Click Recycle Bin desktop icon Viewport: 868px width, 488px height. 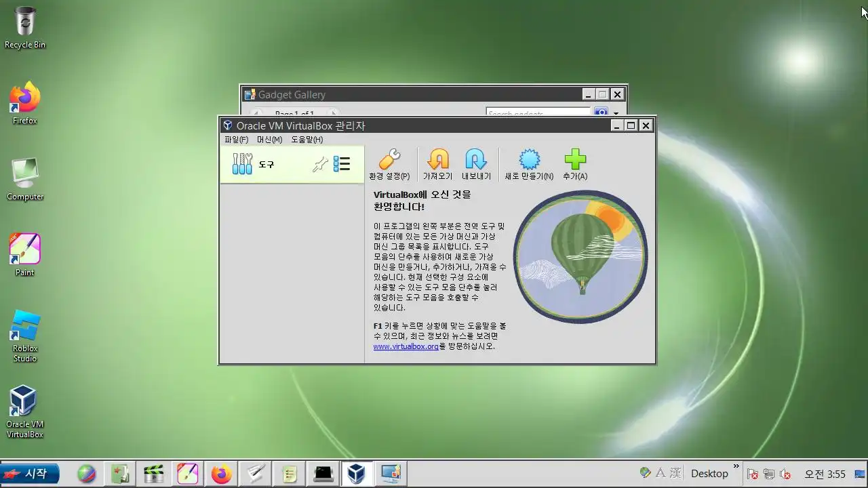tap(25, 28)
